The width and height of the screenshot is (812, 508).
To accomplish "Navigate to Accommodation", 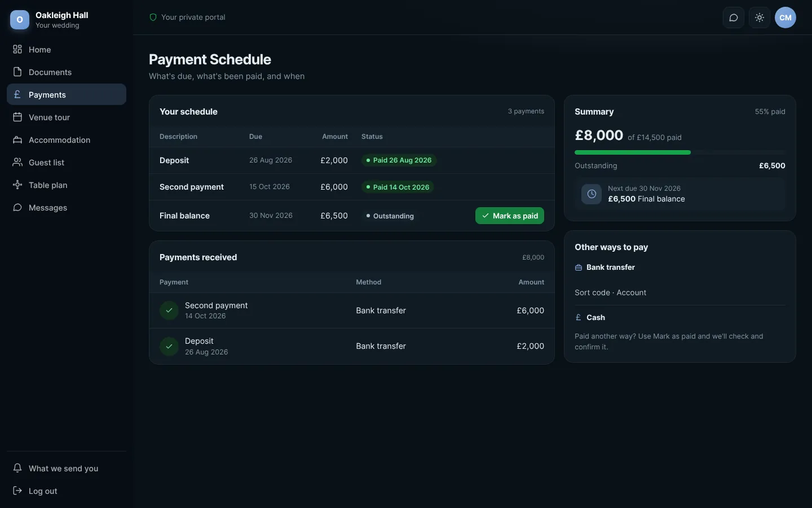I will coord(67,140).
